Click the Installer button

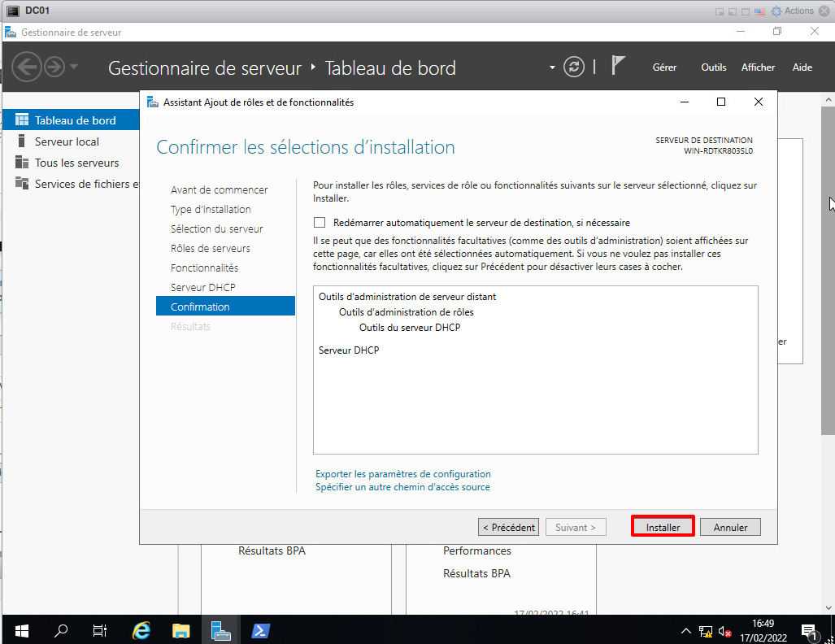coord(663,527)
